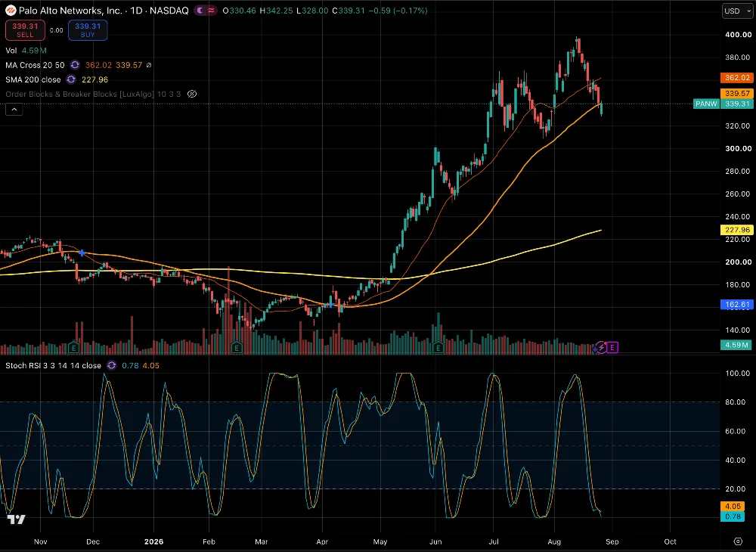The height and width of the screenshot is (552, 756).
Task: Click refresh icon next to SMA 200 close
Action: click(x=71, y=79)
